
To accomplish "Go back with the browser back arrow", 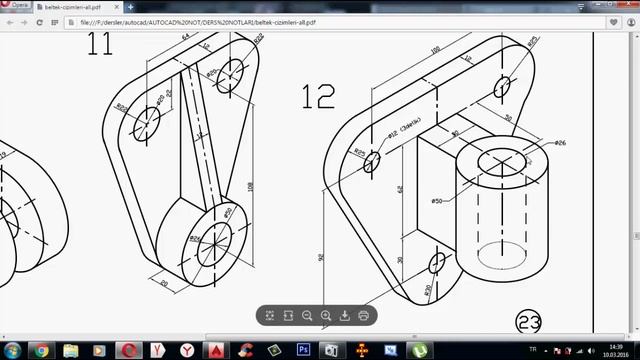I will click(10, 22).
